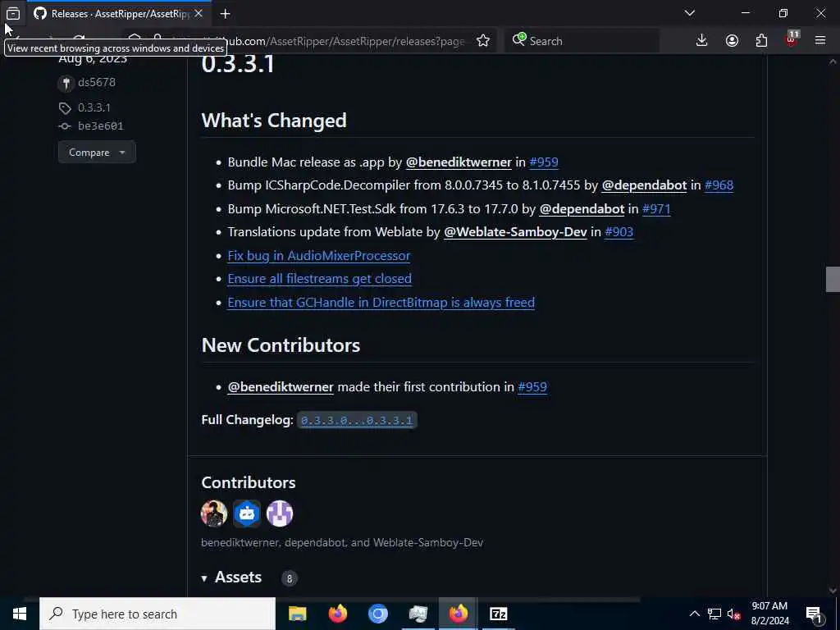Close the Releases AssetRipper tab

coord(199,13)
